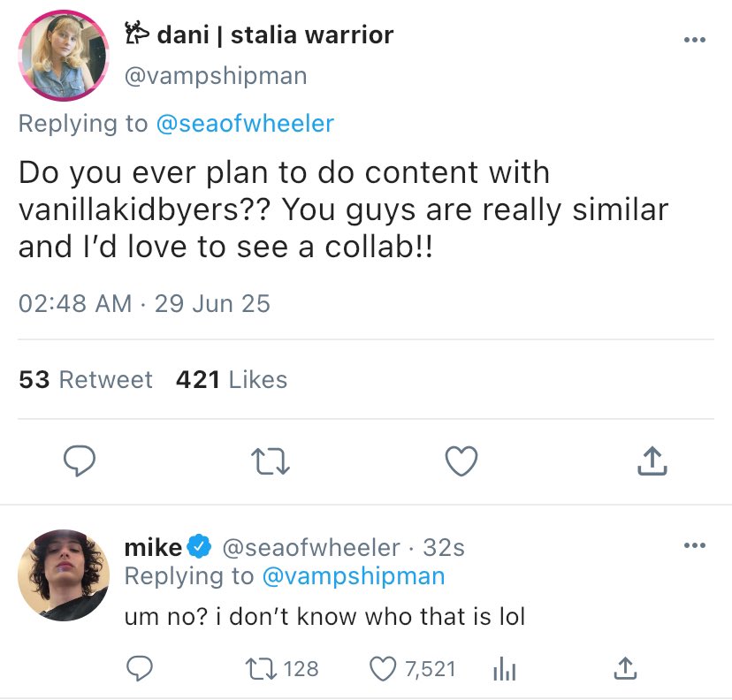The image size is (732, 700).
Task: Open the @seaofwheeler mention link
Action: pyautogui.click(x=245, y=123)
